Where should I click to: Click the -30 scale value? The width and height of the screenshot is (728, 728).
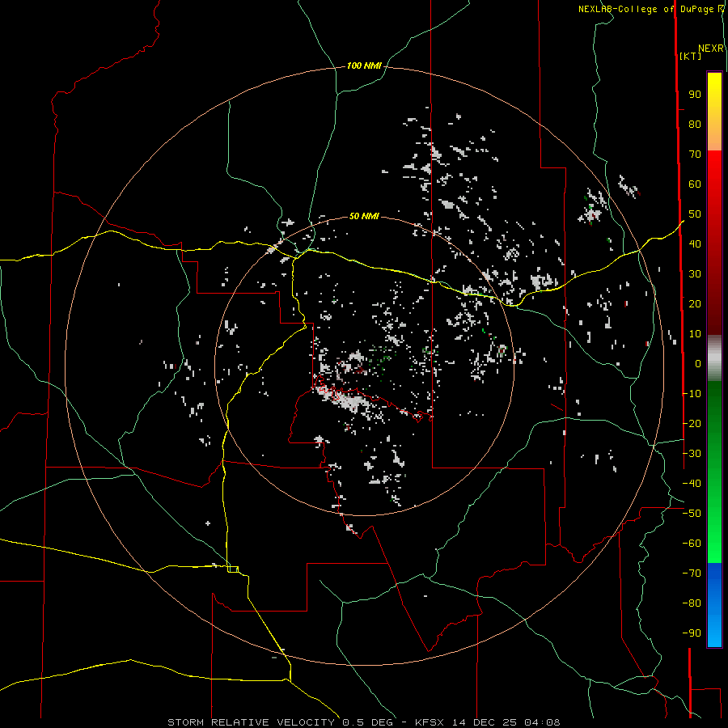click(692, 454)
